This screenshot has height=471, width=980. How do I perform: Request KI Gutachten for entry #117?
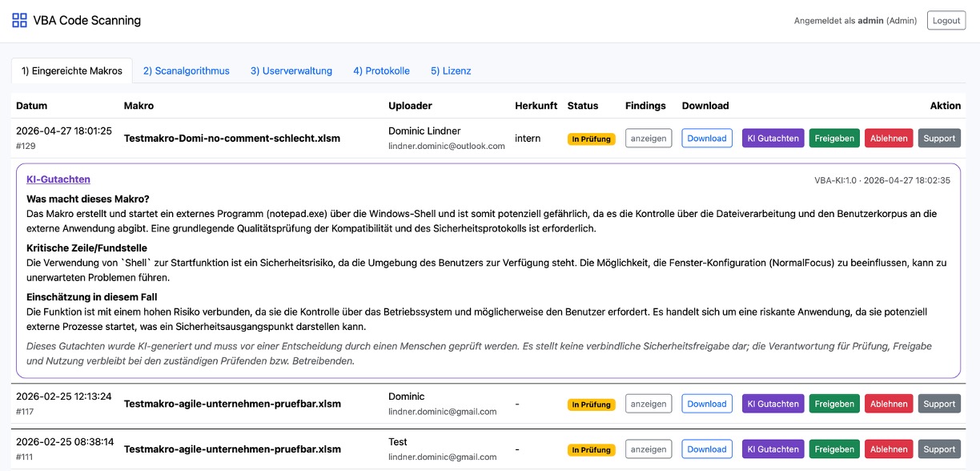[x=773, y=405]
